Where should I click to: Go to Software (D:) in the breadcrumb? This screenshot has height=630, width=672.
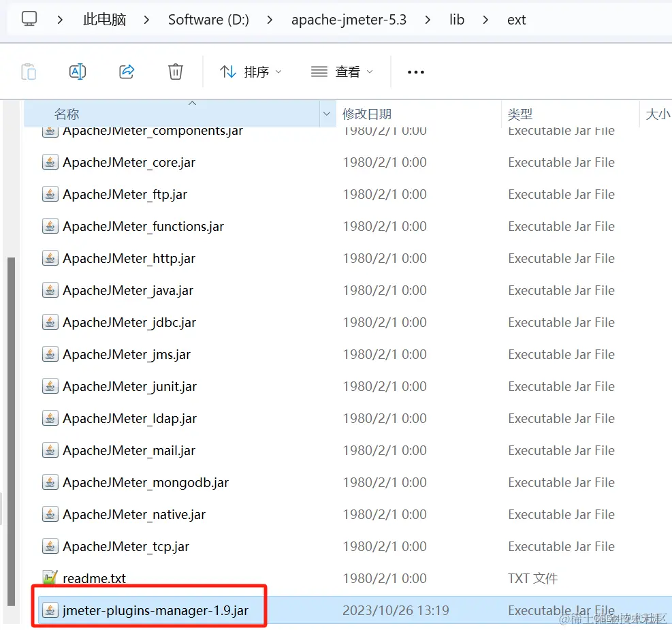(208, 20)
